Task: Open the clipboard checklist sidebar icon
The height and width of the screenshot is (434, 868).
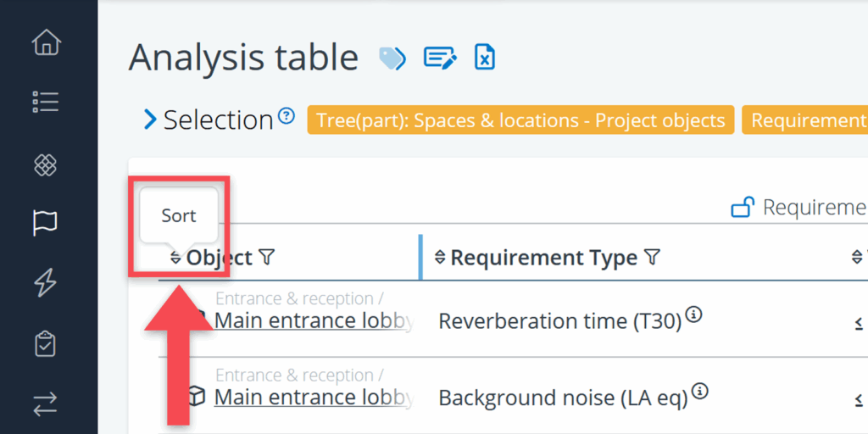Action: pos(45,345)
